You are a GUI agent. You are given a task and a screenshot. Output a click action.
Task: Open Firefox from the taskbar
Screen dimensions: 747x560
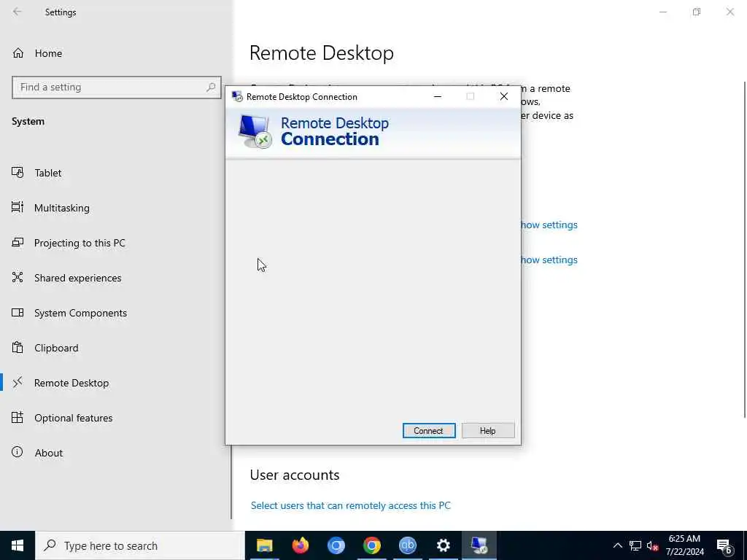[300, 545]
